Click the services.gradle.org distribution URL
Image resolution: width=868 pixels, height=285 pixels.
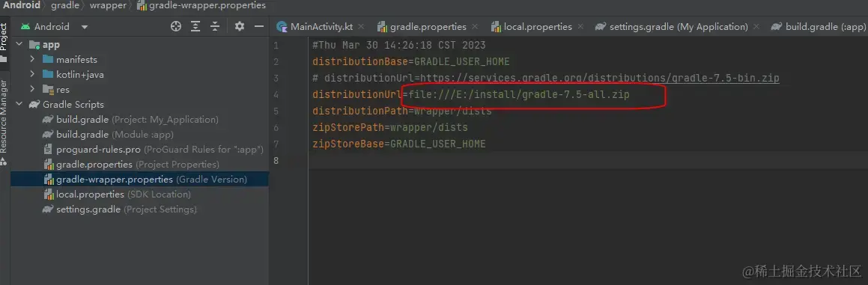coord(600,78)
